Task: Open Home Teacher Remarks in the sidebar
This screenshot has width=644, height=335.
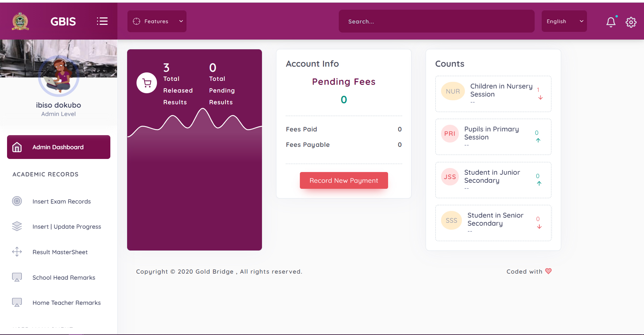Action: 66,303
